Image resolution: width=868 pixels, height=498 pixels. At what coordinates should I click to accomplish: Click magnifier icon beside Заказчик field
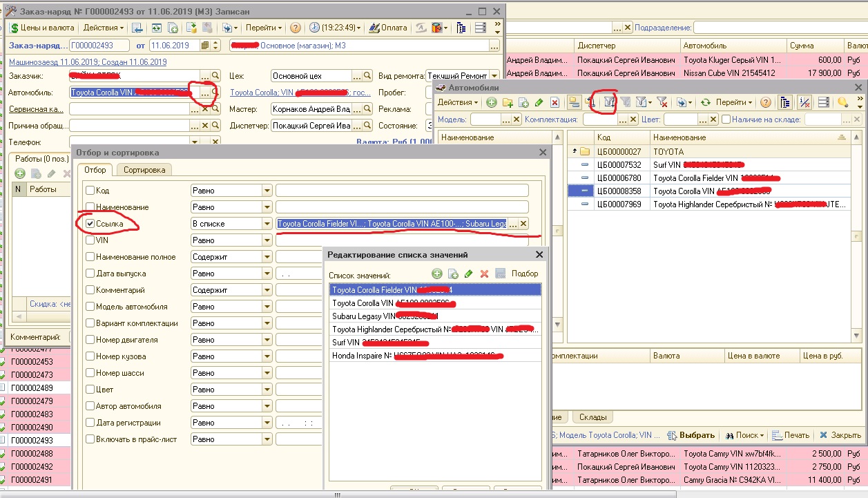coord(215,75)
